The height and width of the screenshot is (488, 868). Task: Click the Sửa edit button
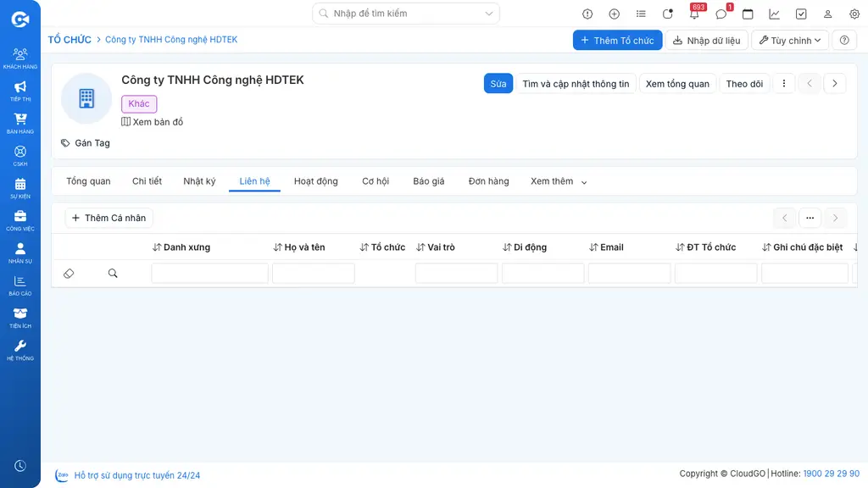point(498,84)
